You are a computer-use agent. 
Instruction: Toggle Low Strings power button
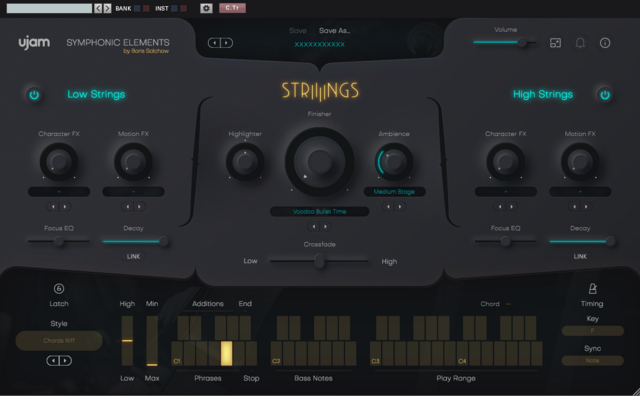[34, 95]
